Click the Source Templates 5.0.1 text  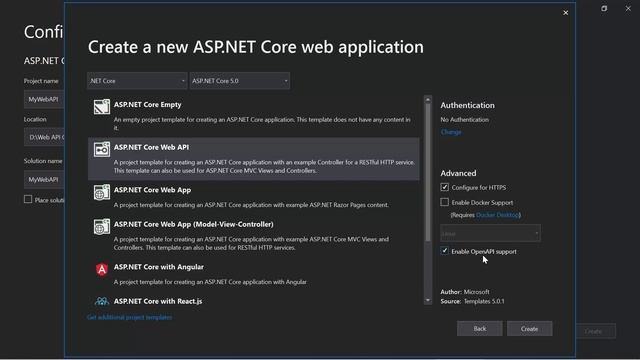472,301
